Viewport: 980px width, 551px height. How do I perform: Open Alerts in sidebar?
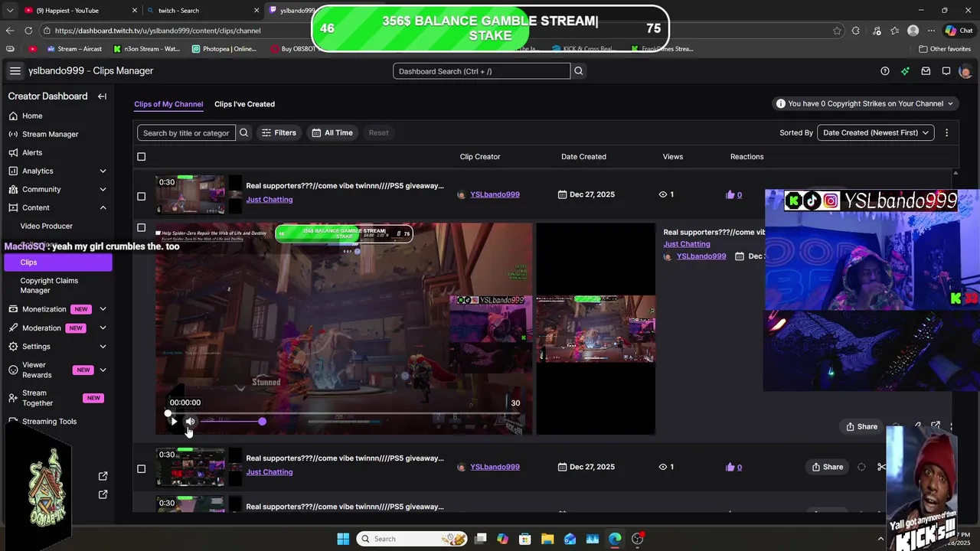[x=32, y=152]
